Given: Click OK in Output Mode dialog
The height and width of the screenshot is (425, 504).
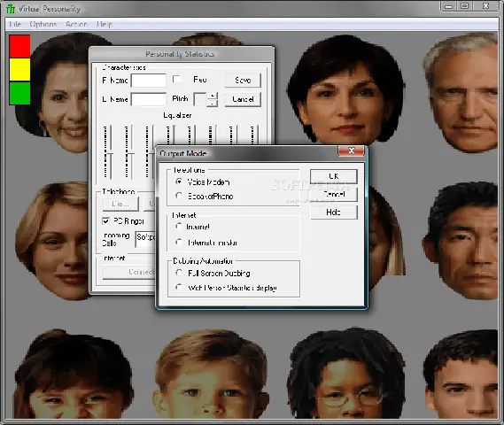Looking at the screenshot, I should point(334,176).
